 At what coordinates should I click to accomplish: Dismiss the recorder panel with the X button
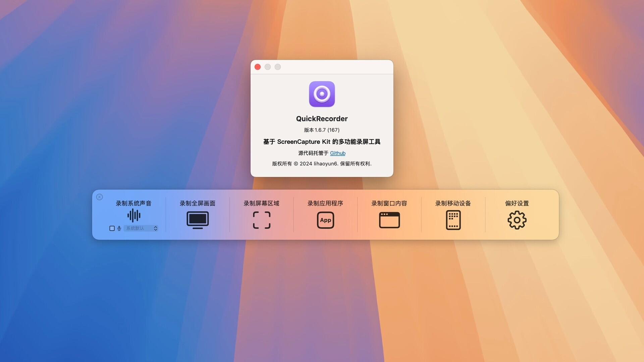pyautogui.click(x=100, y=197)
